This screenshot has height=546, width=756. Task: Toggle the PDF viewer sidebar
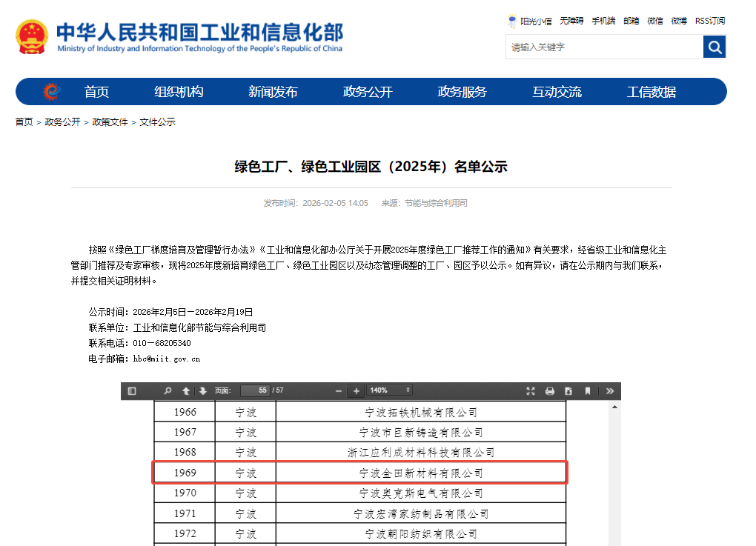tap(132, 390)
